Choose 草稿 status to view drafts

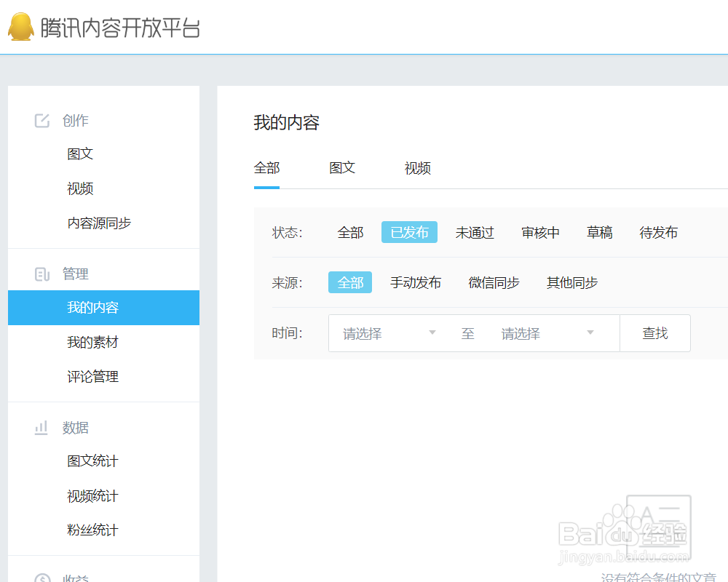[599, 232]
